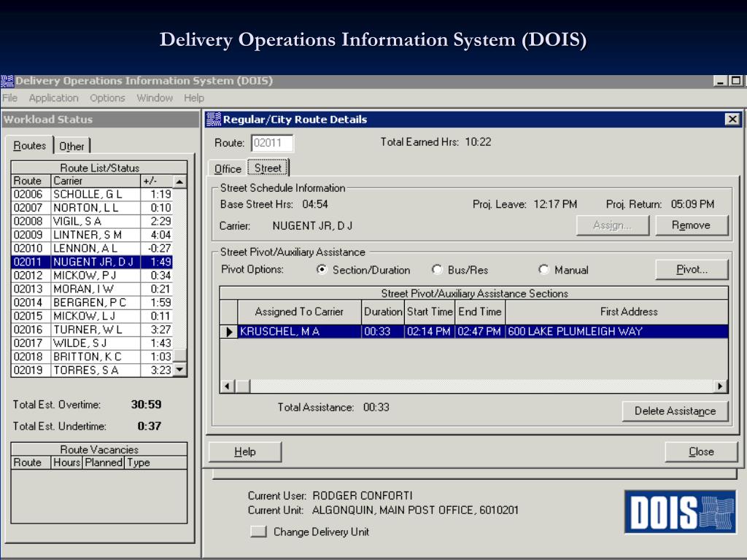The image size is (747, 560).
Task: Click the DOIS app icon in title bar
Action: (7, 81)
